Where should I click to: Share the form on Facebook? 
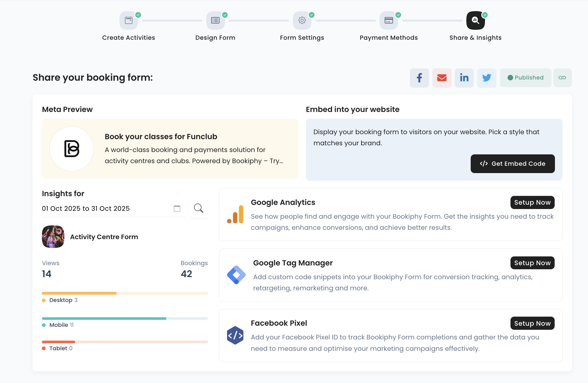(x=419, y=78)
